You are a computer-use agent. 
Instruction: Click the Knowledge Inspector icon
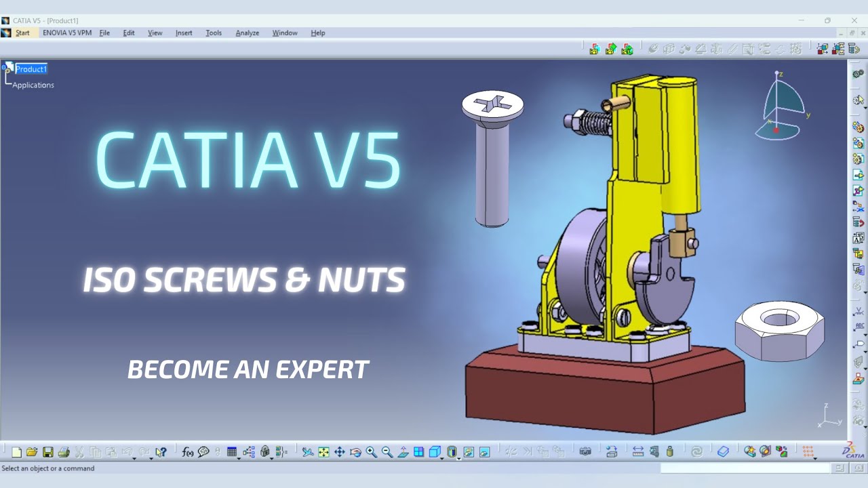coord(248,452)
